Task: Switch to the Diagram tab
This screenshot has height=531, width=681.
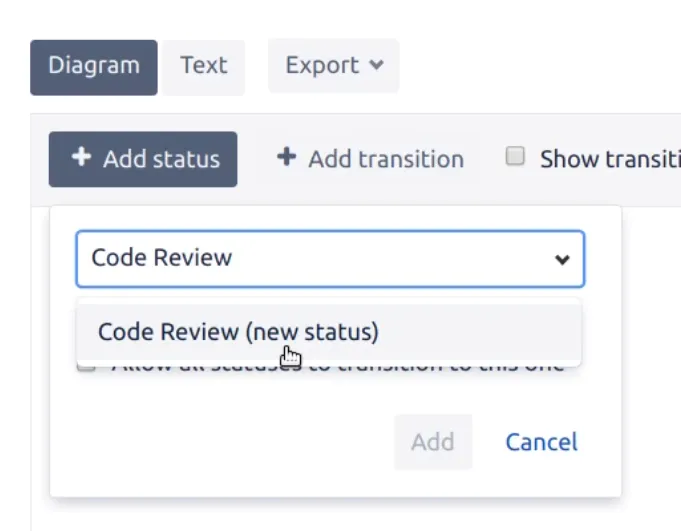Action: point(94,67)
